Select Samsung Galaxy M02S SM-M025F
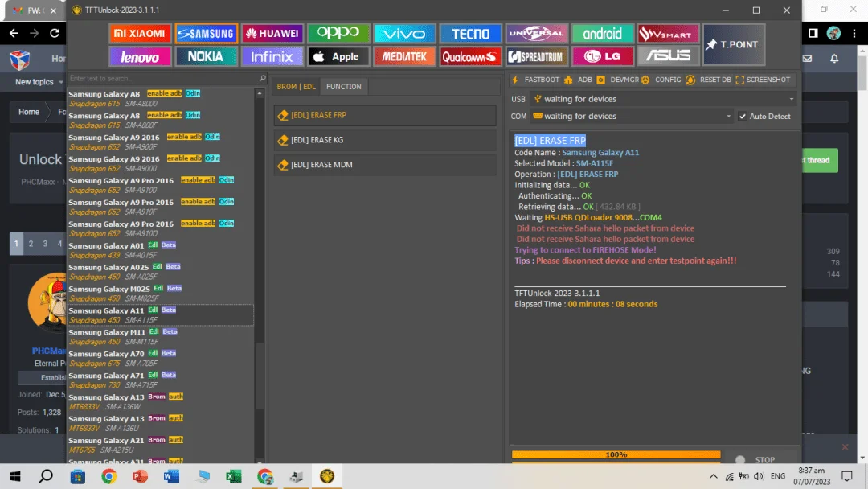 161,293
